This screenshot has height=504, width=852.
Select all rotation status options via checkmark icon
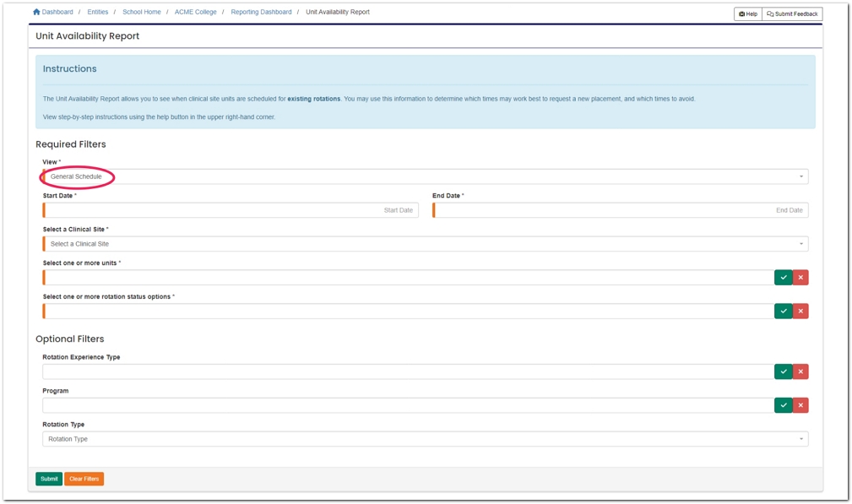point(783,311)
